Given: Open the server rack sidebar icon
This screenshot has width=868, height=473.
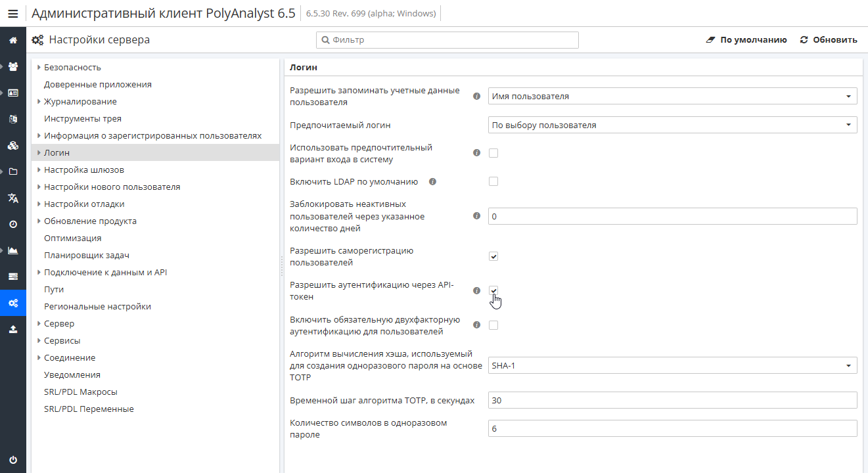Looking at the screenshot, I should (13, 276).
